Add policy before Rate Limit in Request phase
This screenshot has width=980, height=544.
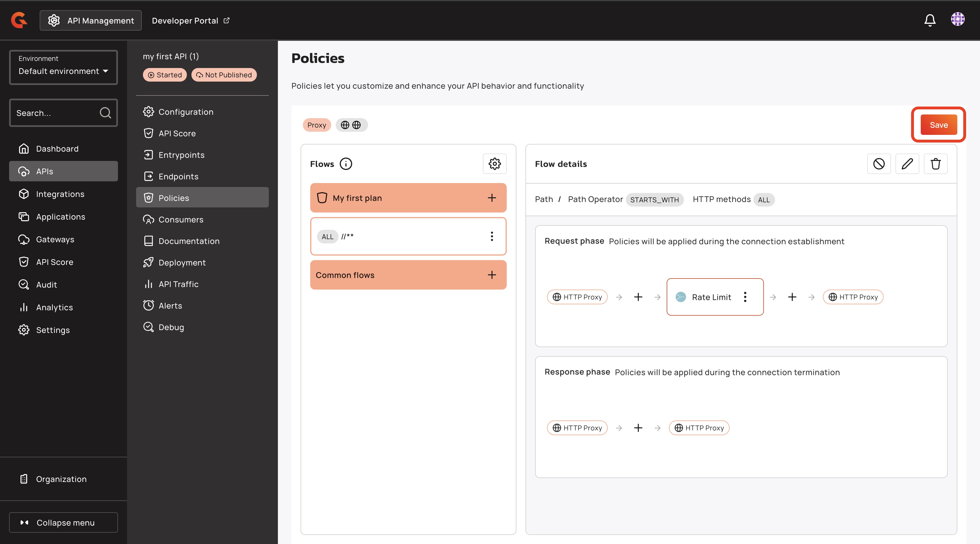point(638,297)
